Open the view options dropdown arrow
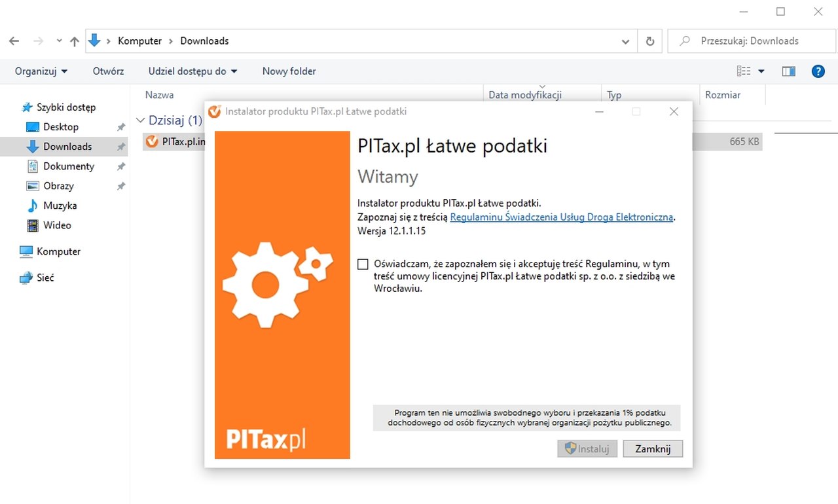The height and width of the screenshot is (504, 838). (761, 71)
